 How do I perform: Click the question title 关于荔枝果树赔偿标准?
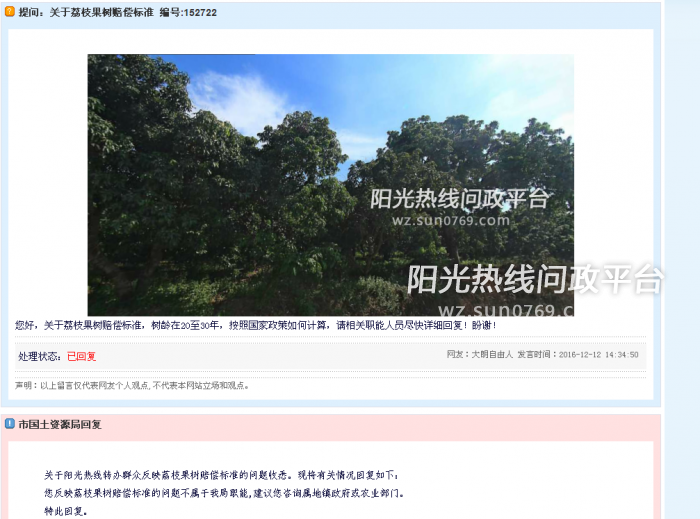click(101, 12)
